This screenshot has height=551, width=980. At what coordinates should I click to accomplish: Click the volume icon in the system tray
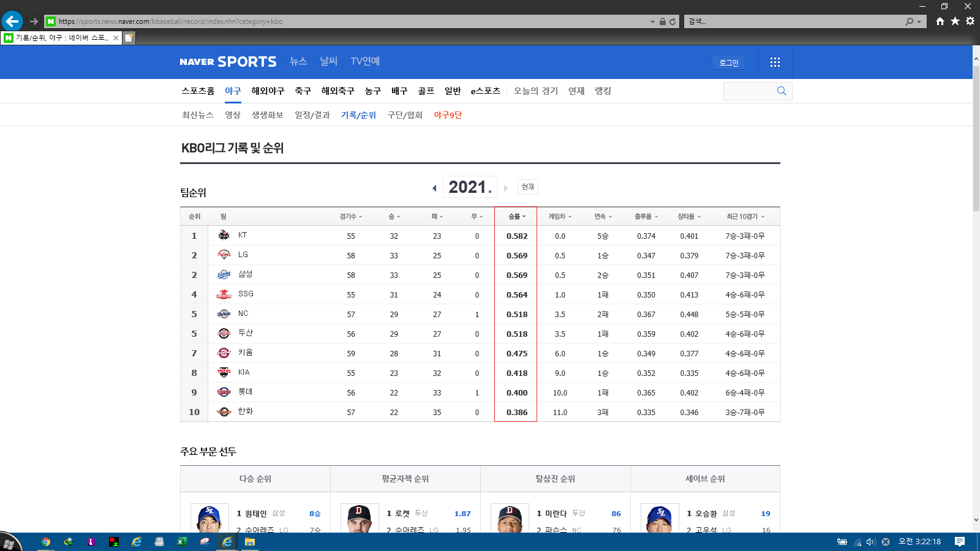tap(871, 542)
